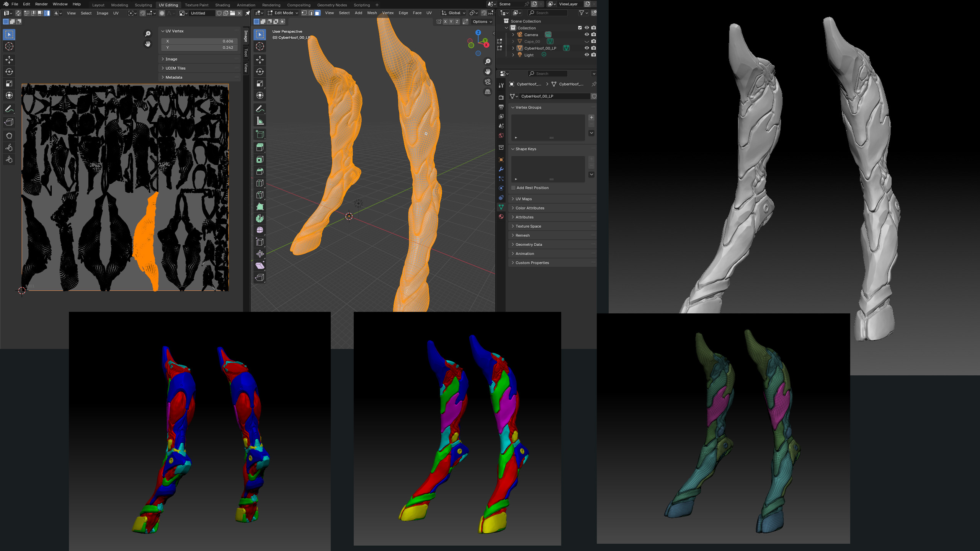Screen dimensions: 980x551
Task: Switch viewport to camera view
Action: (488, 82)
